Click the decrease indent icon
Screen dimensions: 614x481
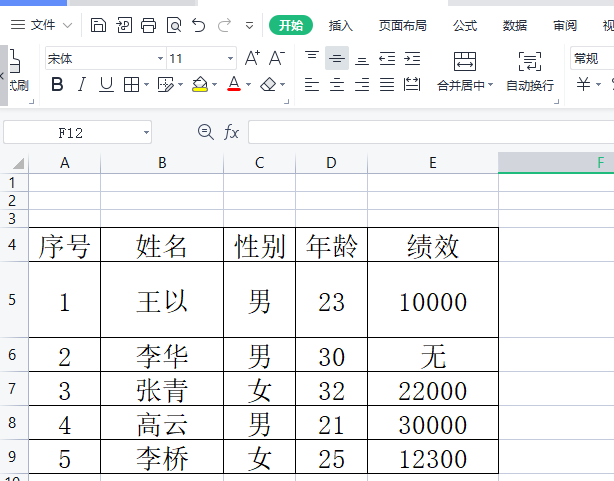pyautogui.click(x=387, y=58)
